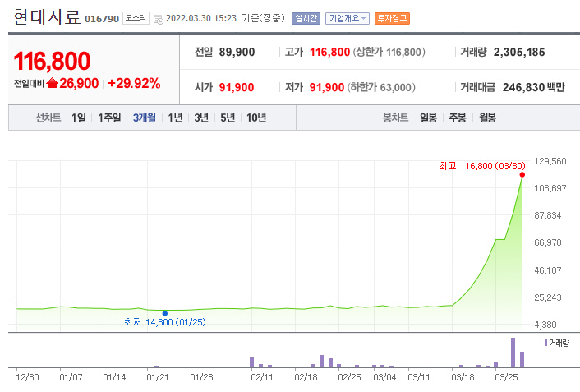Switch chart to the 1년 period
The height and width of the screenshot is (392, 580).
(175, 118)
